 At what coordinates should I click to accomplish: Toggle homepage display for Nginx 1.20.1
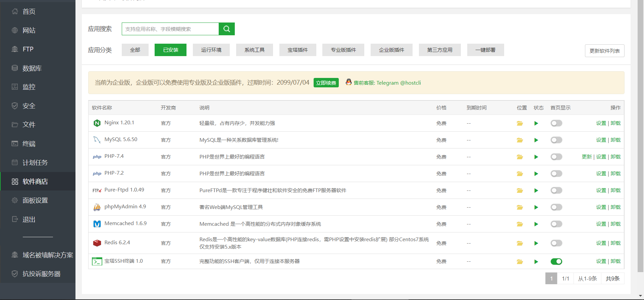click(556, 123)
